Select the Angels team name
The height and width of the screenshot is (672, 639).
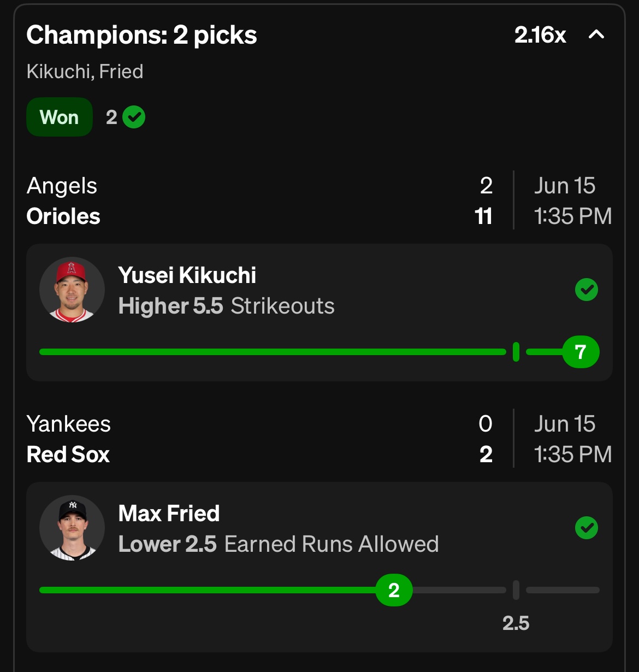(x=62, y=186)
